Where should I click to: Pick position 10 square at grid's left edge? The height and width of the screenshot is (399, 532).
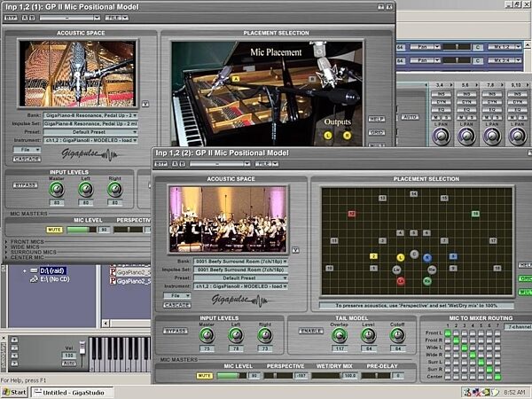[329, 268]
